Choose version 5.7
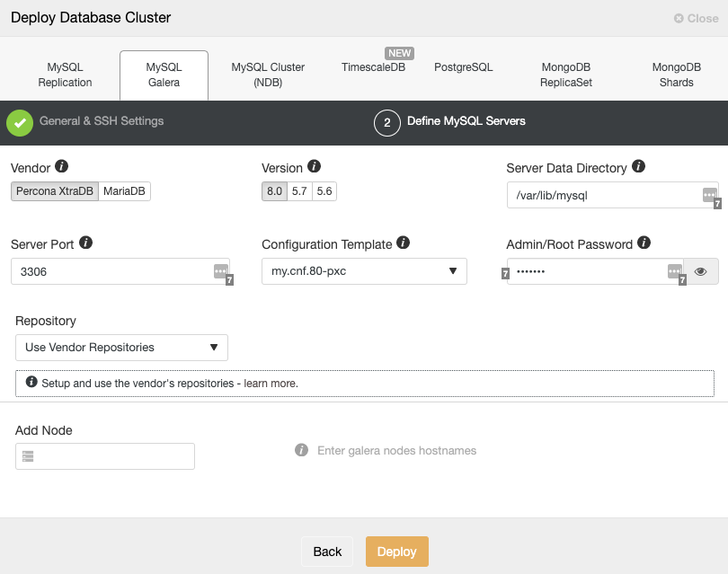This screenshot has height=574, width=728. 299,191
